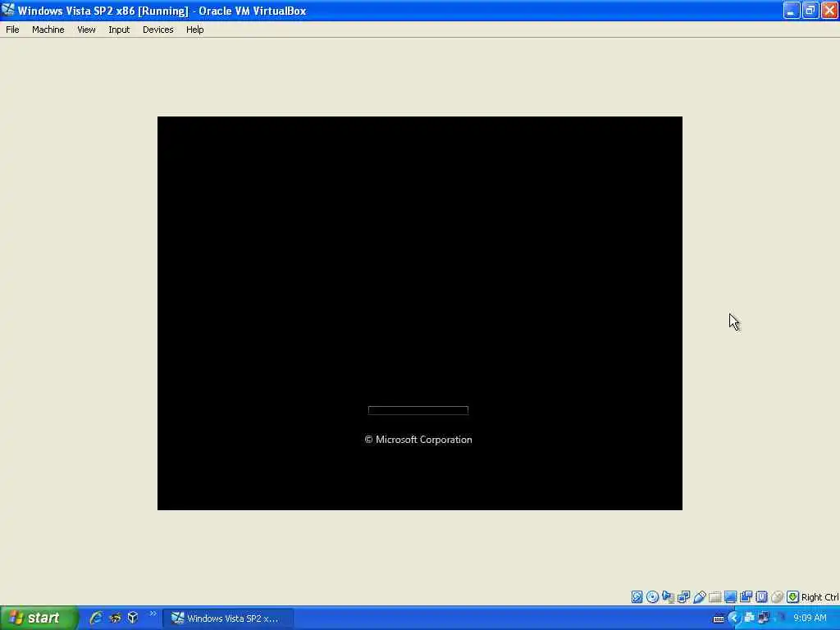Launch Internet Explorer from Quick Launch
Viewport: 840px width, 630px height.
click(97, 619)
